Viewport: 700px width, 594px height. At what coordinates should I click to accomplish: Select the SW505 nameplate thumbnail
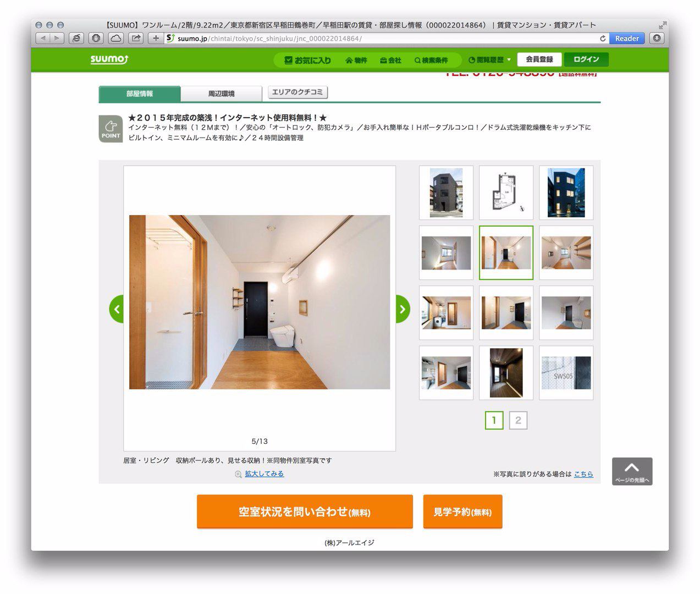(x=566, y=373)
